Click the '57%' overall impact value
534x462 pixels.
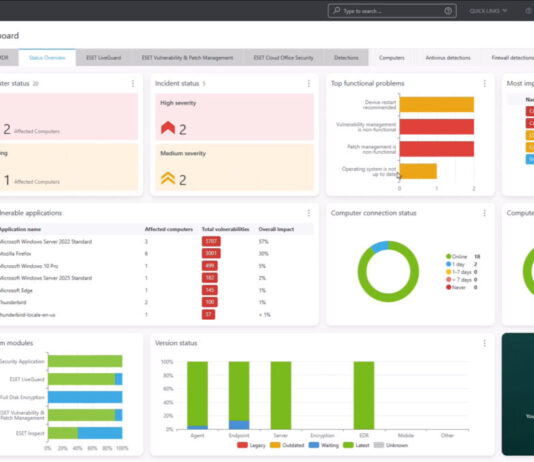pos(263,242)
